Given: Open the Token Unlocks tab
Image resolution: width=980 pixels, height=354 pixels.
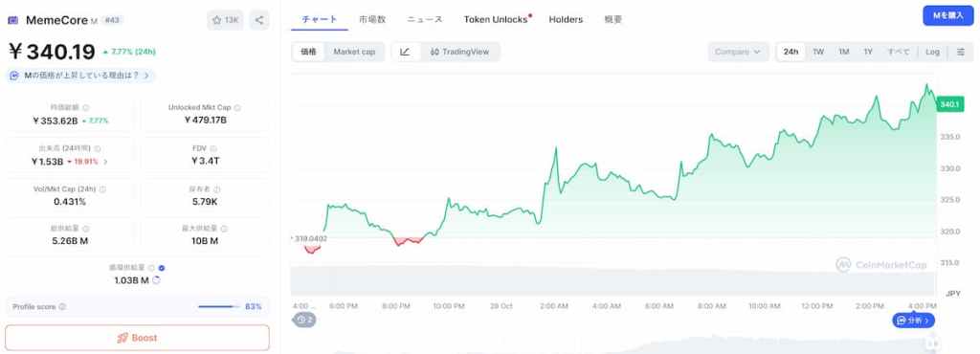Looking at the screenshot, I should pos(497,19).
